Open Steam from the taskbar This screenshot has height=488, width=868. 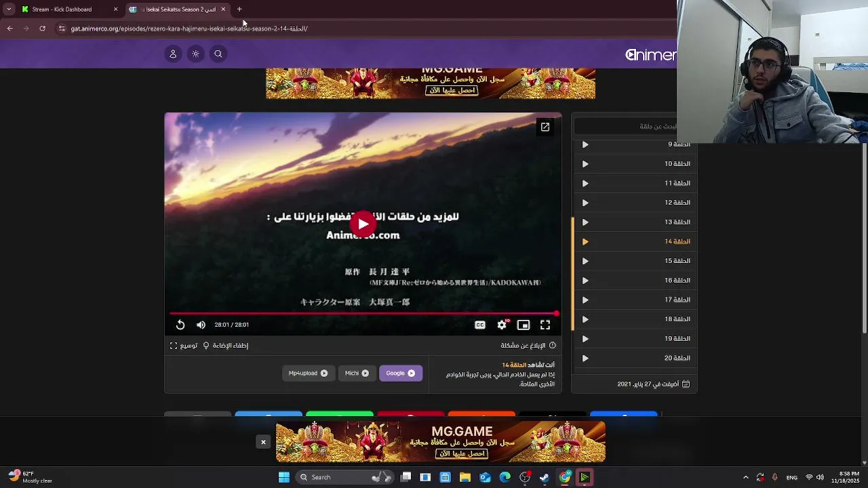(x=545, y=477)
